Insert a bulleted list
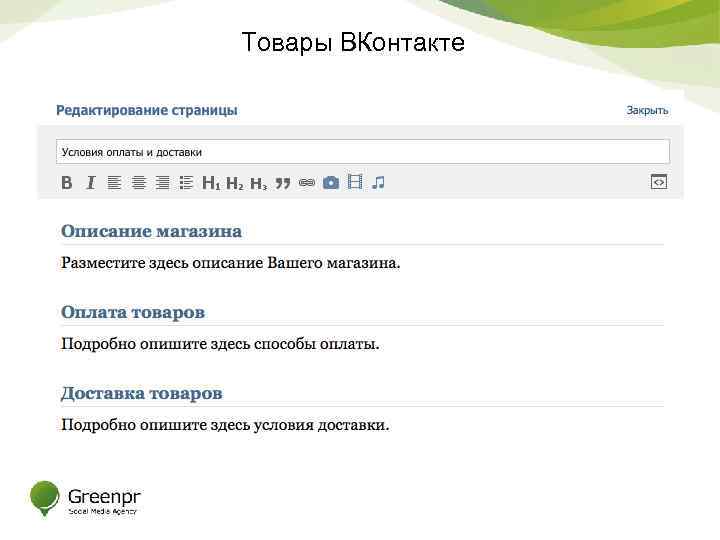The height and width of the screenshot is (540, 720). (186, 183)
